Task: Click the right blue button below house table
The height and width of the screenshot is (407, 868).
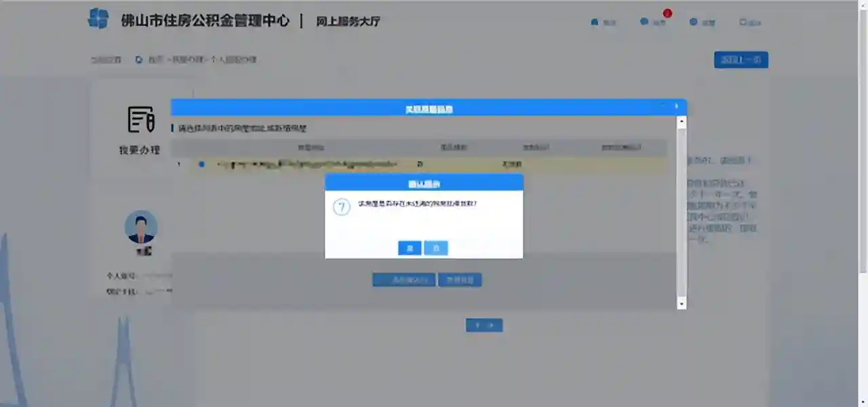Action: click(x=460, y=279)
